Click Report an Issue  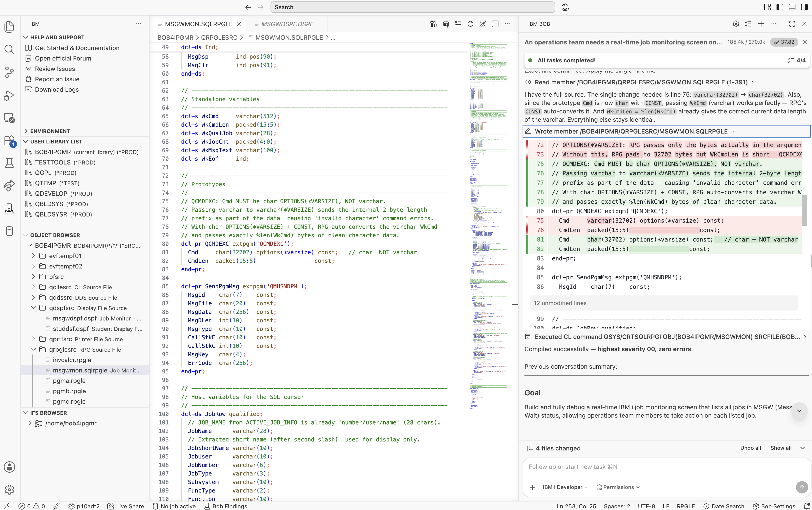57,79
